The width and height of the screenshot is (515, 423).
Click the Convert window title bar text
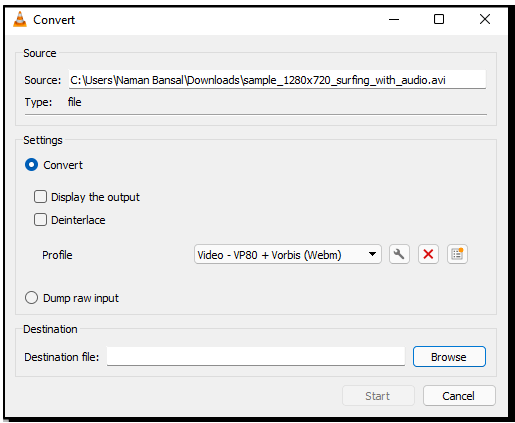click(x=54, y=20)
